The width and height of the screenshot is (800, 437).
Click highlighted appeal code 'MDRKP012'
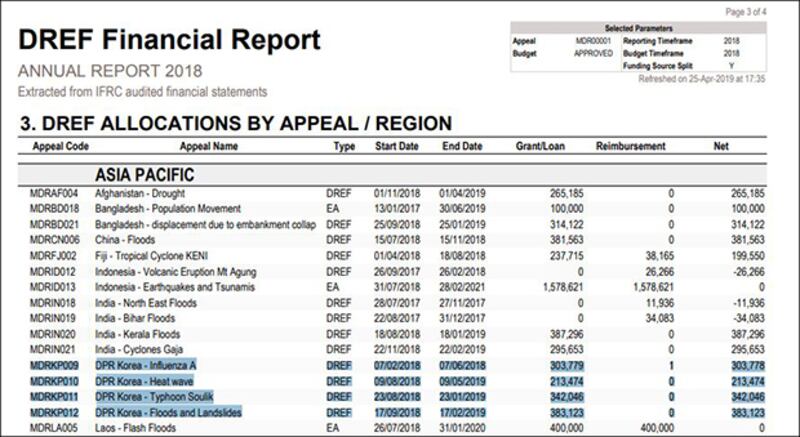pyautogui.click(x=54, y=413)
